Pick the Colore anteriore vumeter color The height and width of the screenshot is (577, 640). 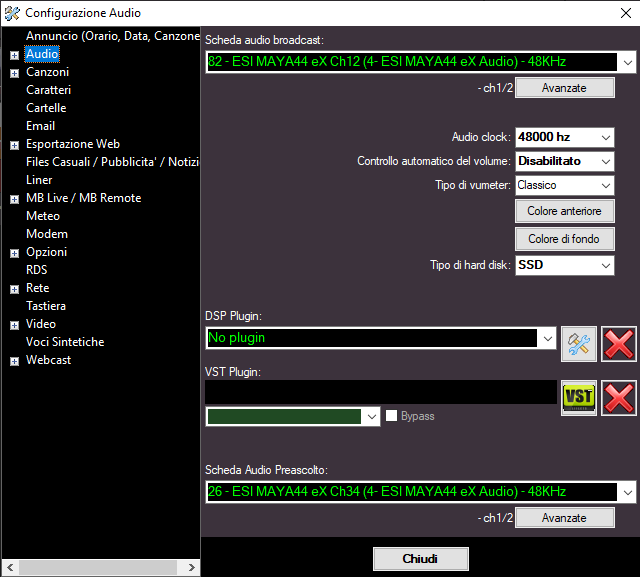(x=564, y=211)
